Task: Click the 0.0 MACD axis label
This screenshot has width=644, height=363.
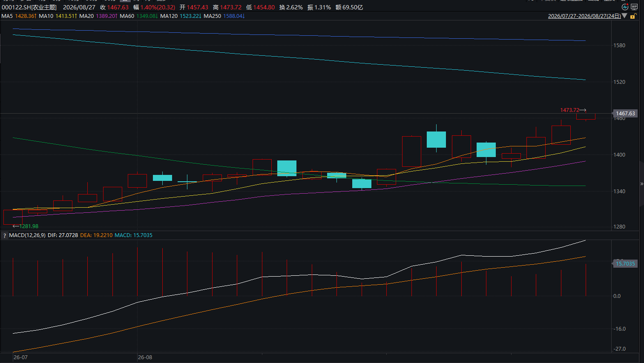Action: [x=617, y=296]
